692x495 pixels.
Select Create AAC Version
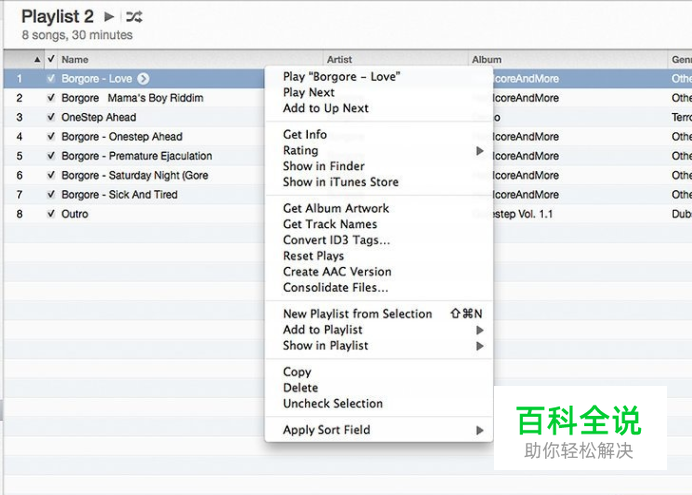(379, 272)
